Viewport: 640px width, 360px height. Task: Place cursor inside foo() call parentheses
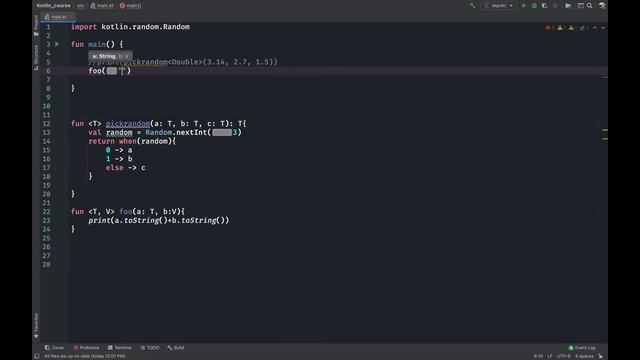coord(122,71)
